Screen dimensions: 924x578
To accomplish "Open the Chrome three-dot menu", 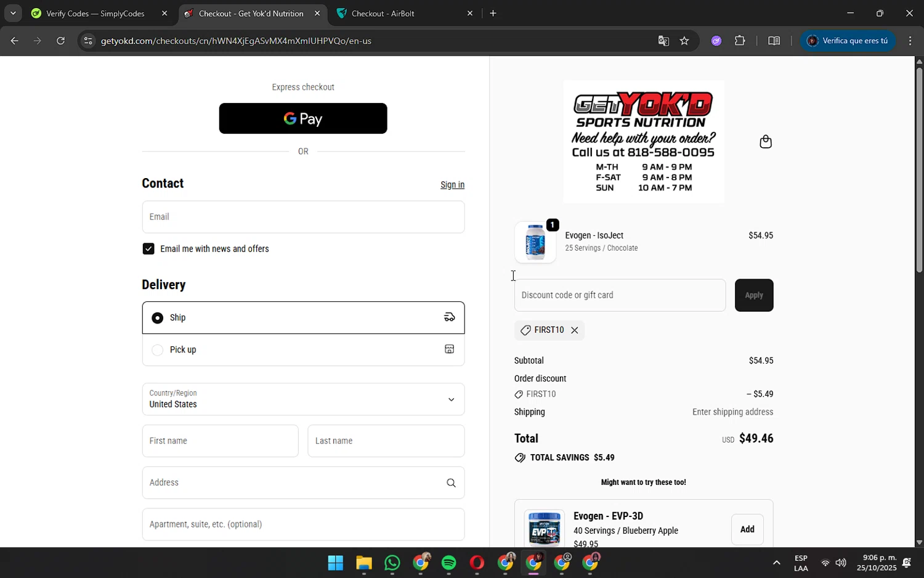I will click(910, 41).
